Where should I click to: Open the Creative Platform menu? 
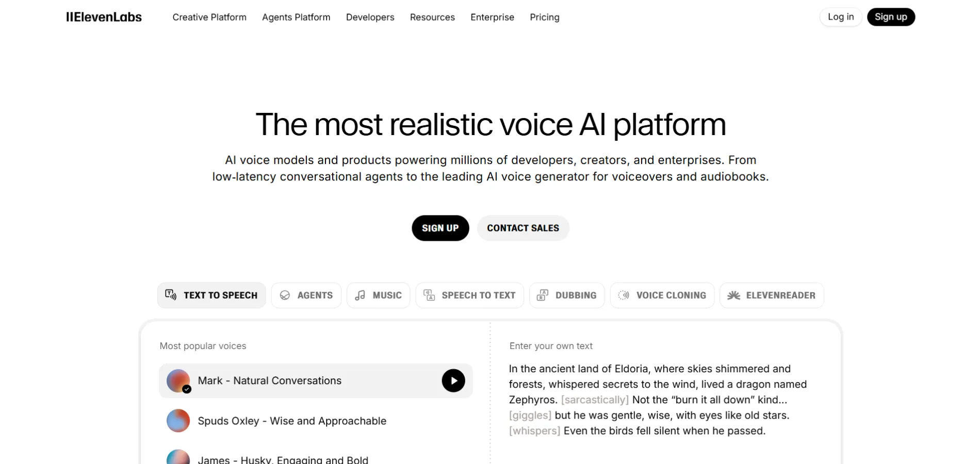(209, 17)
